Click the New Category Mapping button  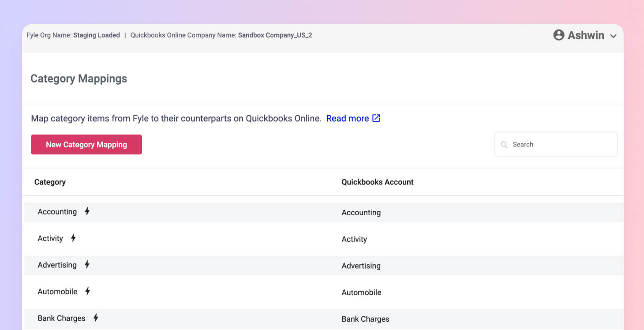click(86, 144)
